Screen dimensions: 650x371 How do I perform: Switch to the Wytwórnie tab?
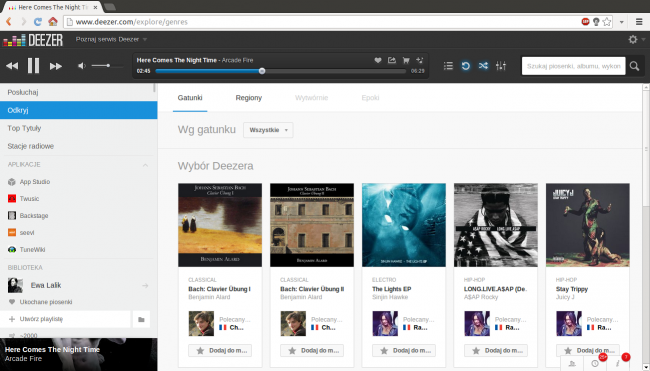click(x=311, y=98)
